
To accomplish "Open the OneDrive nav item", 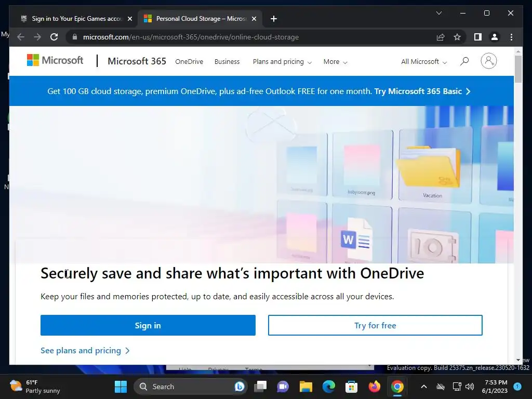I will point(189,62).
